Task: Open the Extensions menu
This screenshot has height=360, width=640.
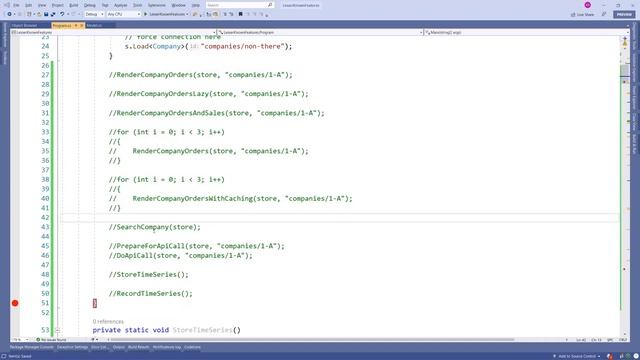Action: pyautogui.click(x=157, y=5)
